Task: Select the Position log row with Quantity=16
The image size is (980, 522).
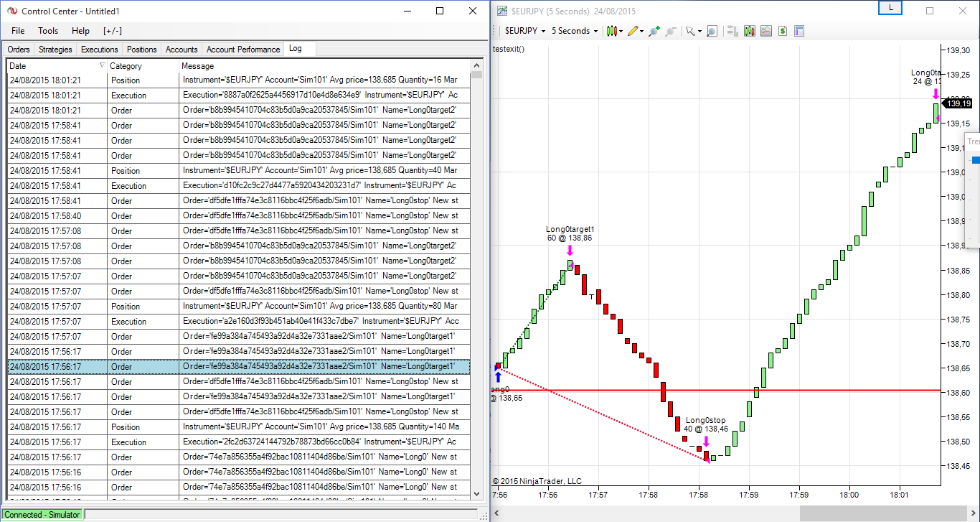Action: (238, 80)
